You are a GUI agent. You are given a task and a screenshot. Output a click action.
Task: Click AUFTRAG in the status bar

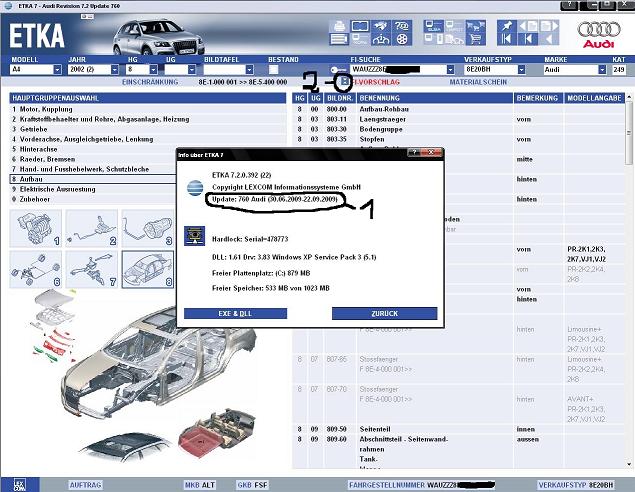[x=85, y=485]
